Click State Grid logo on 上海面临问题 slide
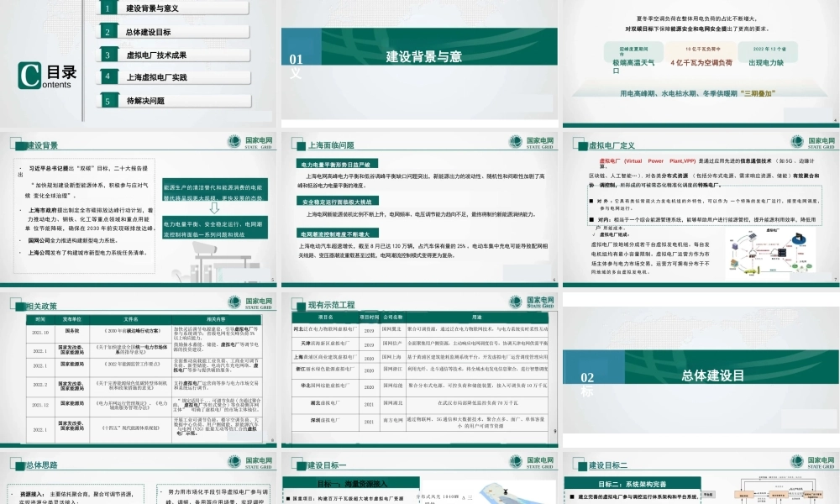This screenshot has width=840, height=504. pos(532,142)
